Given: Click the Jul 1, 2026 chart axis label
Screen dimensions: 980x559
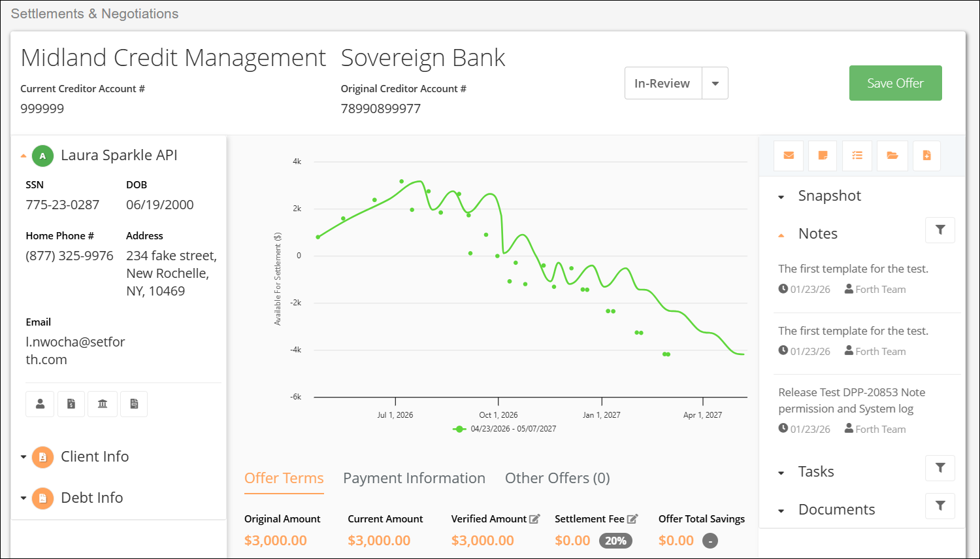Looking at the screenshot, I should (x=395, y=415).
